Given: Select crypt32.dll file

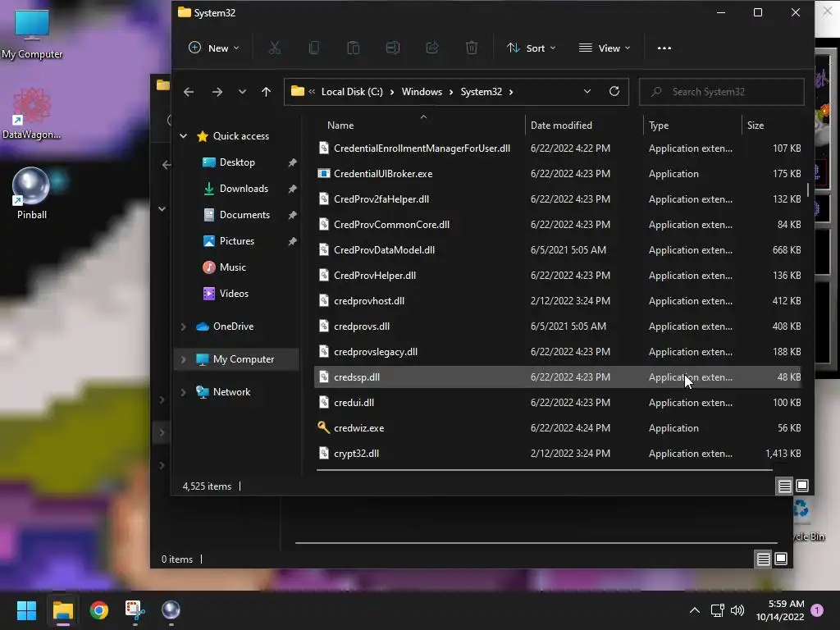Looking at the screenshot, I should pyautogui.click(x=558, y=453).
